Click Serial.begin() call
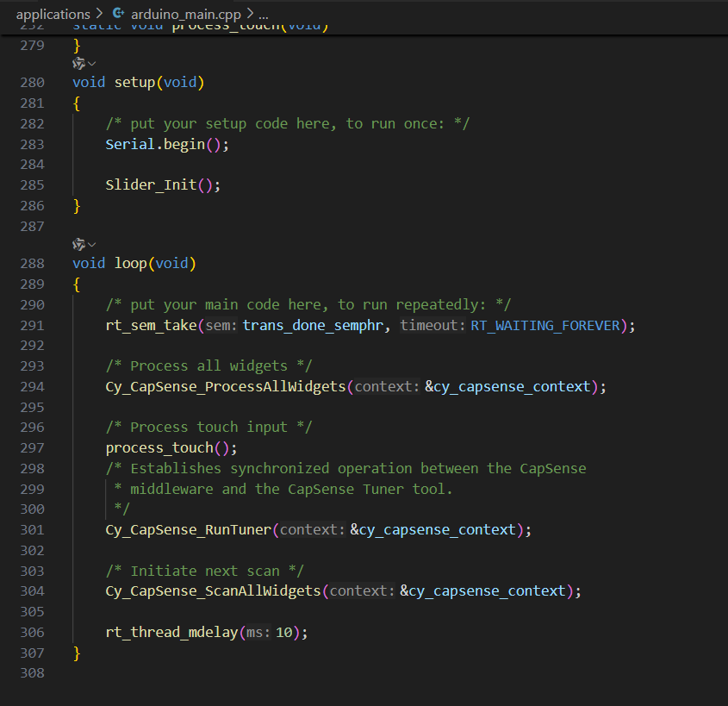 coord(167,145)
